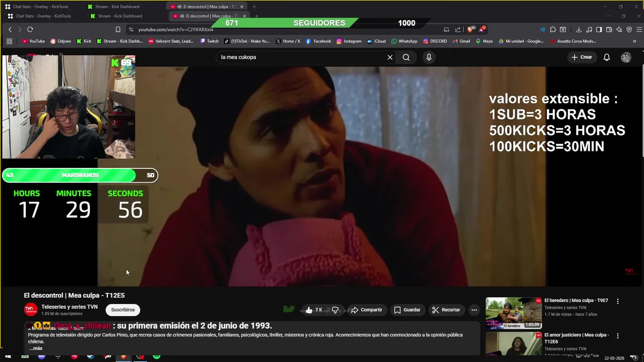Open the apps grid icon in the bookmarks bar
The image size is (644, 362).
[9, 41]
